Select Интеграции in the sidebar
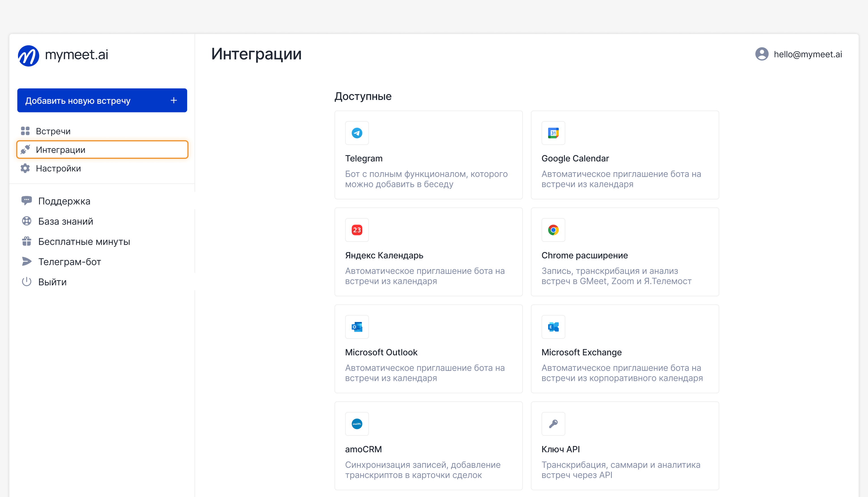 pyautogui.click(x=60, y=150)
